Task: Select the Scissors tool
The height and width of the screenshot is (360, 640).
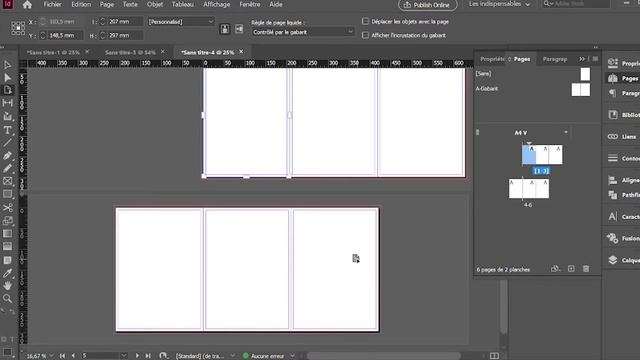Action: tap(7, 208)
